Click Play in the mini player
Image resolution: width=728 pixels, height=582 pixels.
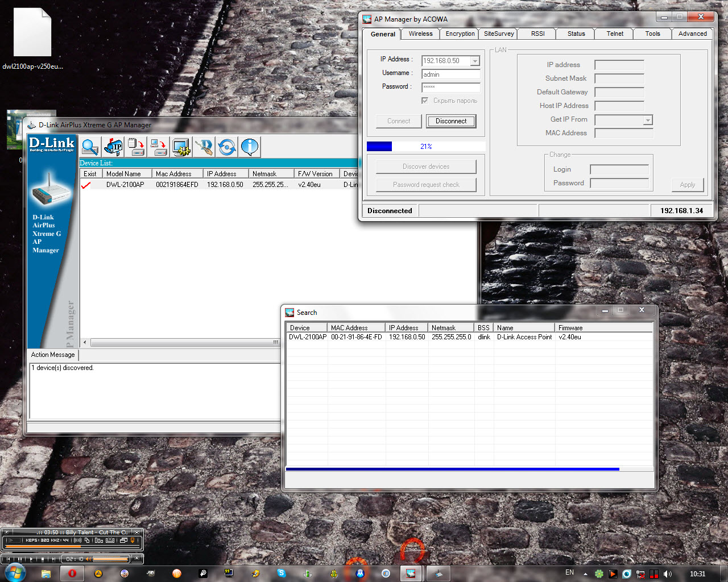(x=31, y=559)
